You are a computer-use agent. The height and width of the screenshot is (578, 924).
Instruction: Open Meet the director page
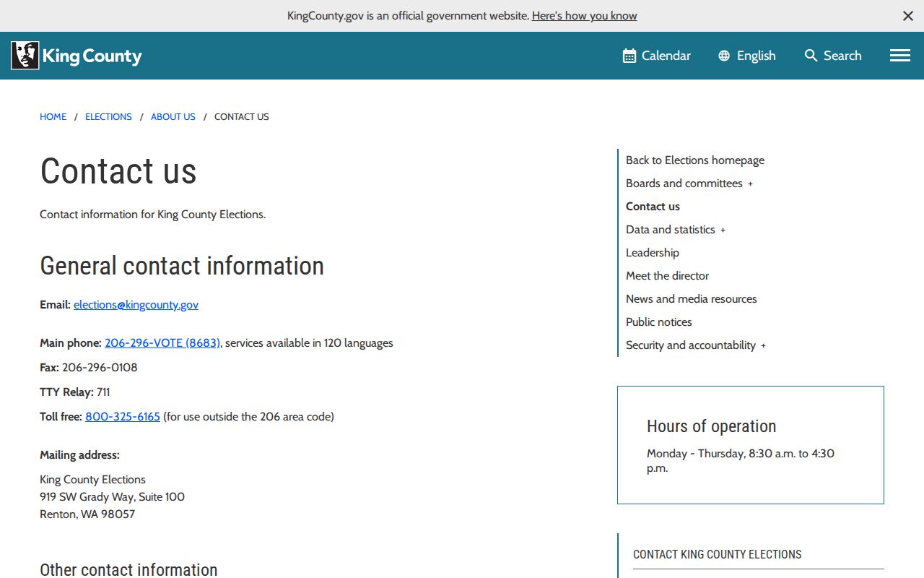point(668,276)
